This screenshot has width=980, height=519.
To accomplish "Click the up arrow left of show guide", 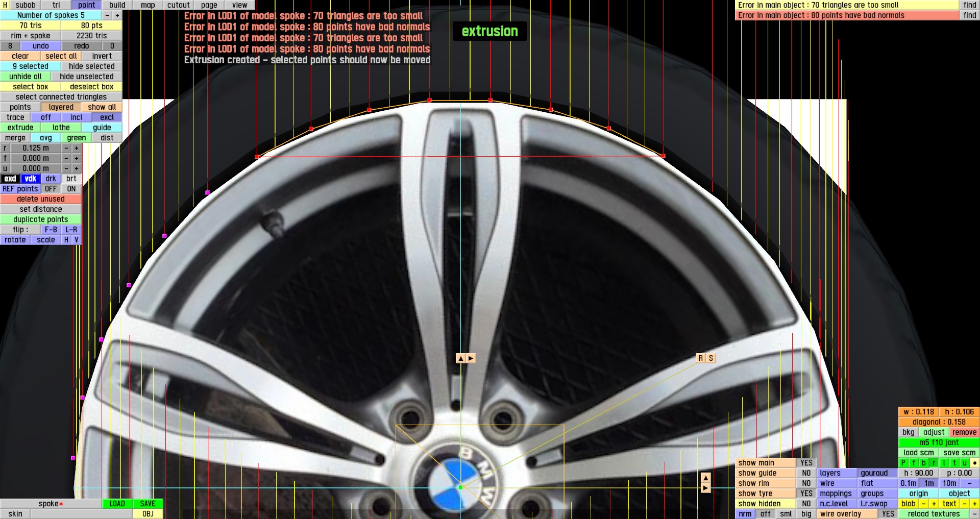I will (x=706, y=478).
